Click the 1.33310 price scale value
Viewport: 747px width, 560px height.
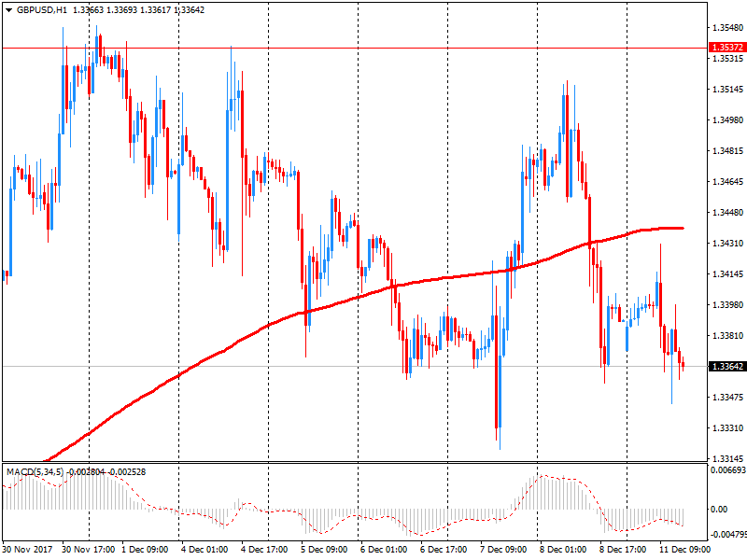click(728, 428)
